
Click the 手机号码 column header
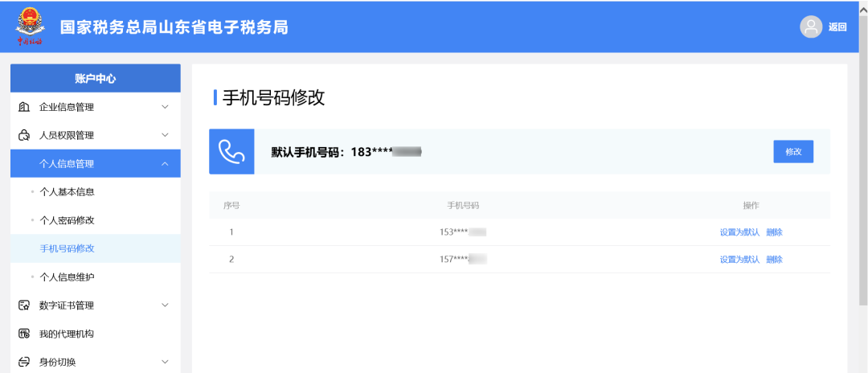pyautogui.click(x=463, y=205)
